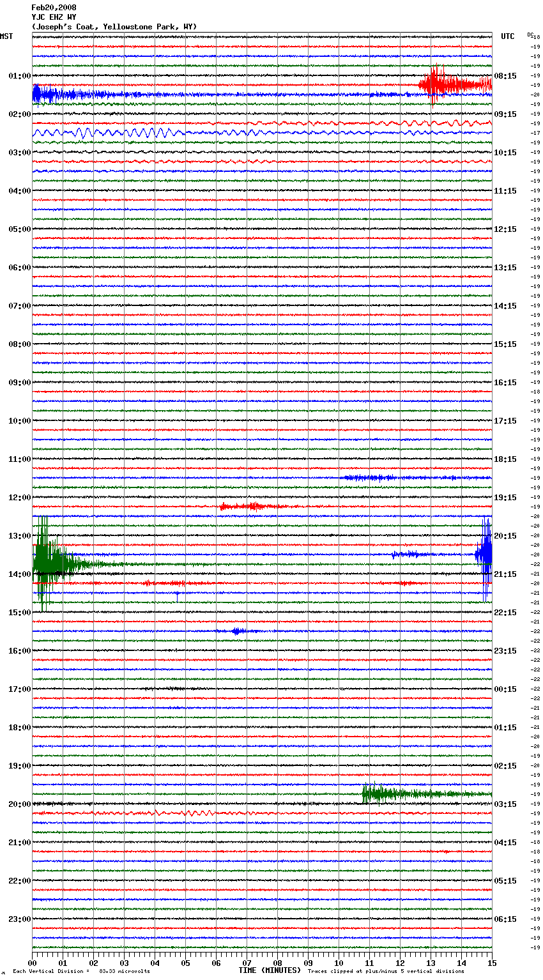543x980 pixels.
Task: Select the 09:00 MST row label
Action: [20, 383]
